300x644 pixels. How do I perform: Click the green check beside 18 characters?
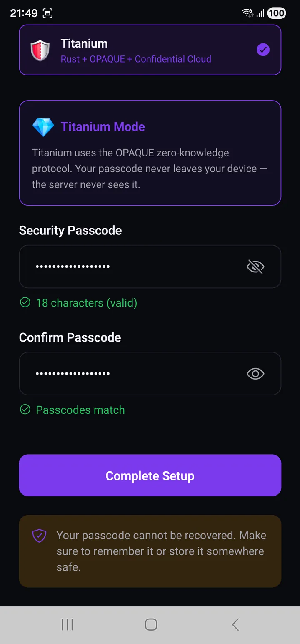(25, 302)
